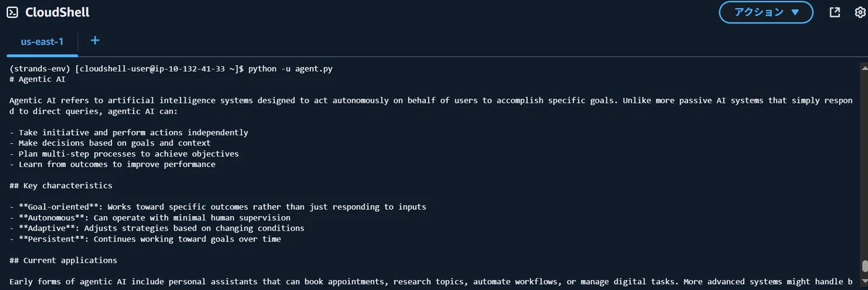Image resolution: width=868 pixels, height=290 pixels.
Task: Add a new terminal tab with plus icon
Action: click(x=95, y=41)
